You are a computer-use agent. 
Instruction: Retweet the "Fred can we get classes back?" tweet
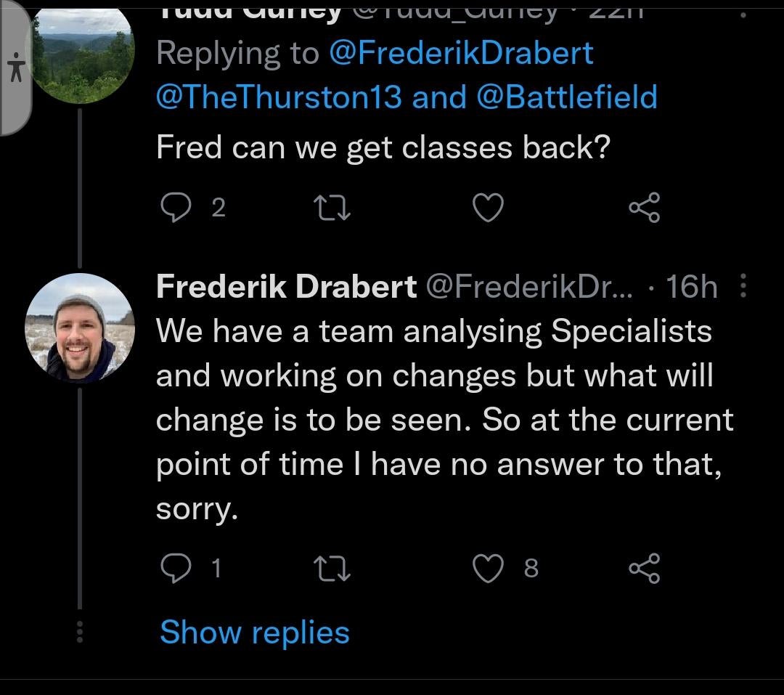[x=335, y=208]
